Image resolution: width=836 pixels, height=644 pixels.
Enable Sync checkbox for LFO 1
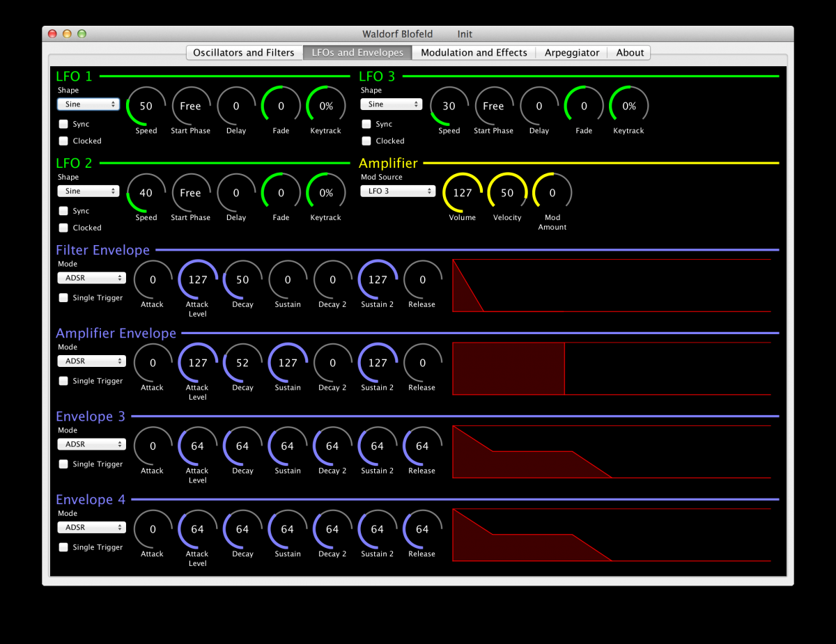(x=64, y=124)
